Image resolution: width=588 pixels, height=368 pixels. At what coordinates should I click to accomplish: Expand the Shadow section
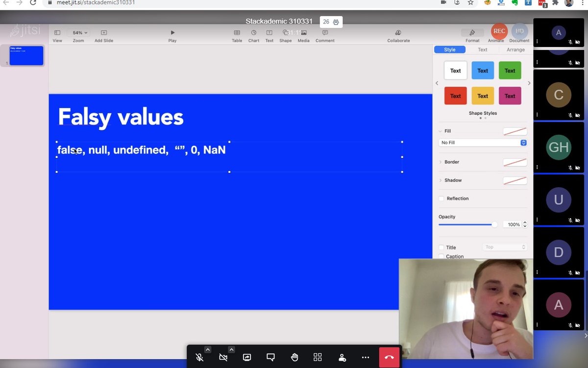[x=440, y=180]
